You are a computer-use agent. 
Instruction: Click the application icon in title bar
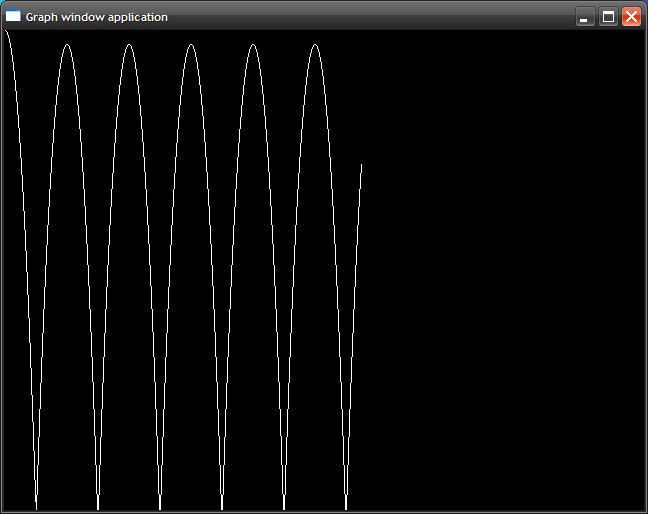click(x=13, y=16)
